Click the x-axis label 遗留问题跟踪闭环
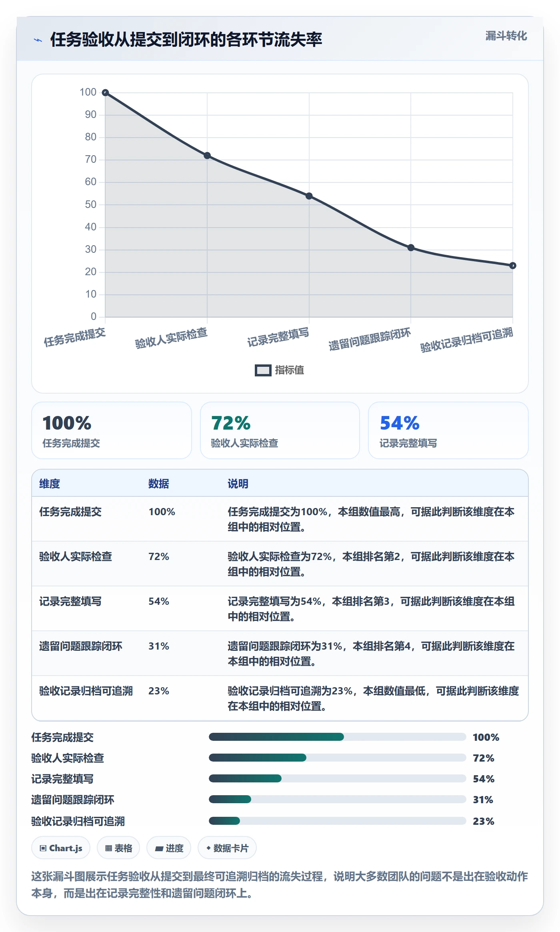The image size is (560, 932). [x=370, y=339]
